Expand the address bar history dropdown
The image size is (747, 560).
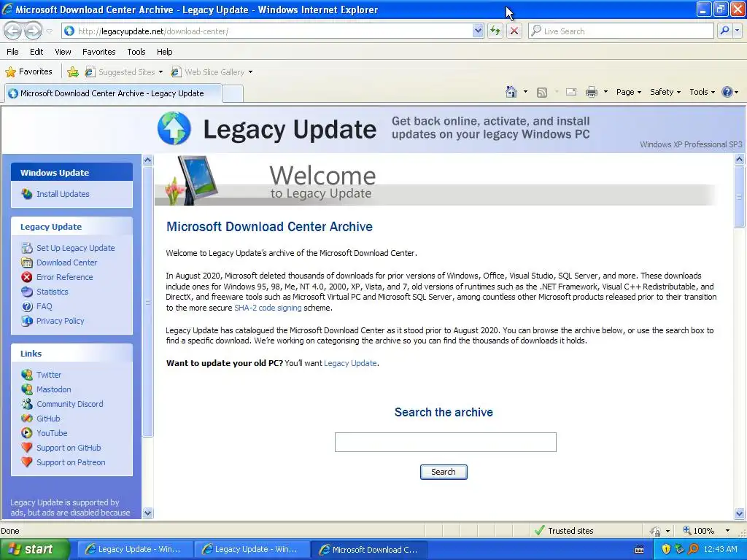point(478,31)
